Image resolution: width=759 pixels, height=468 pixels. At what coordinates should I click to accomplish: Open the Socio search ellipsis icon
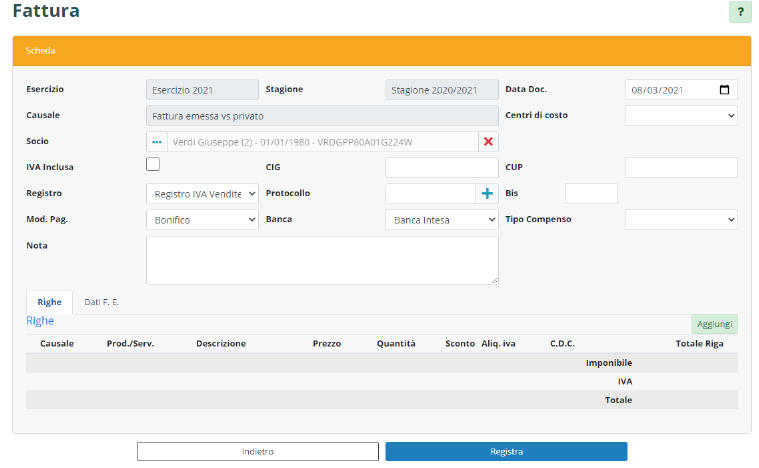tap(156, 142)
